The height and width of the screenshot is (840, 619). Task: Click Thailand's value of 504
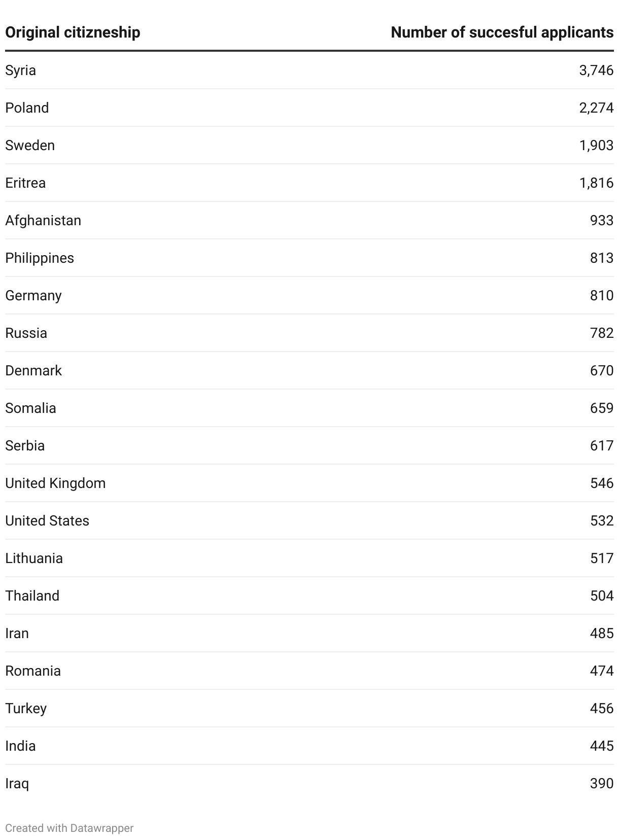(602, 596)
